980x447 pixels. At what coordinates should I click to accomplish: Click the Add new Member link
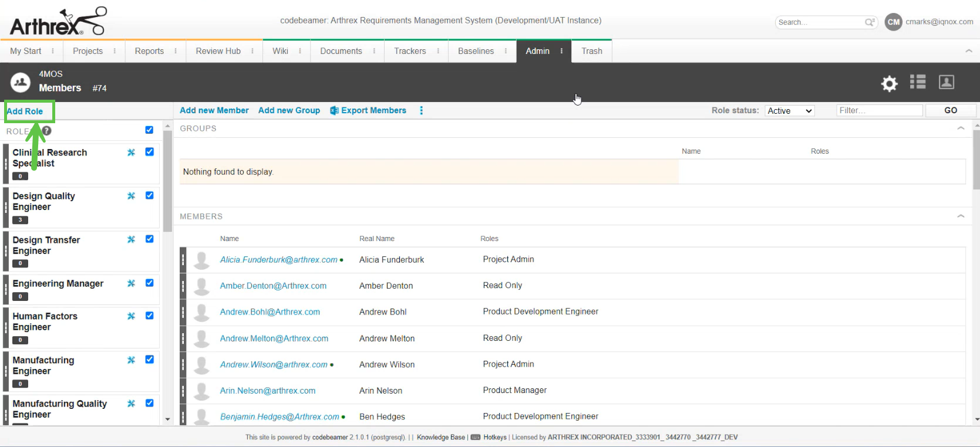214,110
